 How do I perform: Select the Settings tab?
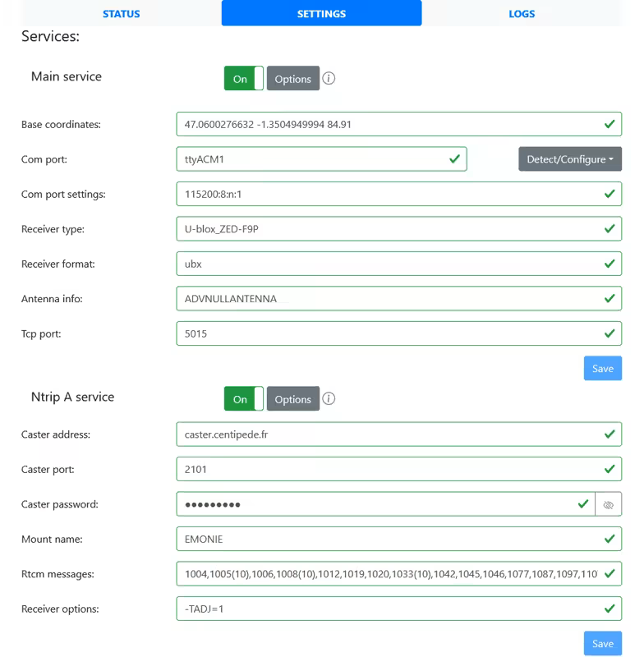click(321, 14)
